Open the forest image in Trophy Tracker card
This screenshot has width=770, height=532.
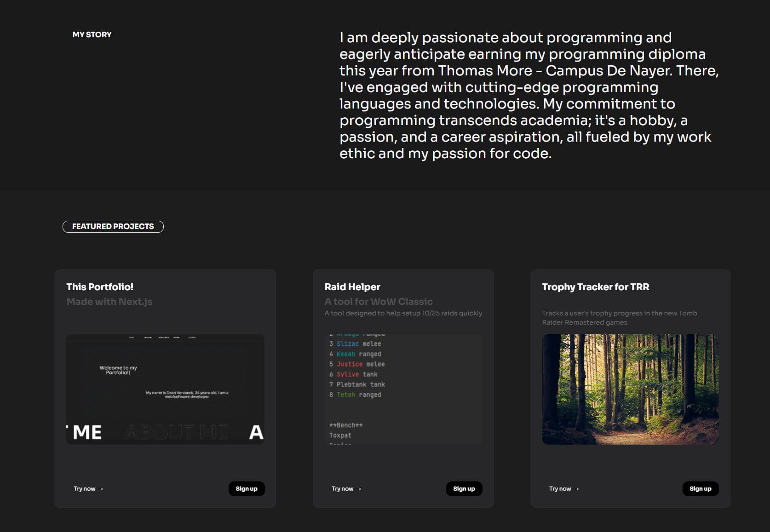(630, 389)
